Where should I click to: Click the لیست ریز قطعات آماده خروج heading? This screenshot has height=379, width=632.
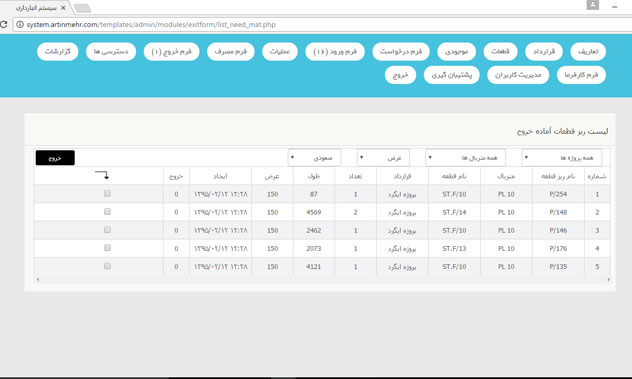click(562, 131)
